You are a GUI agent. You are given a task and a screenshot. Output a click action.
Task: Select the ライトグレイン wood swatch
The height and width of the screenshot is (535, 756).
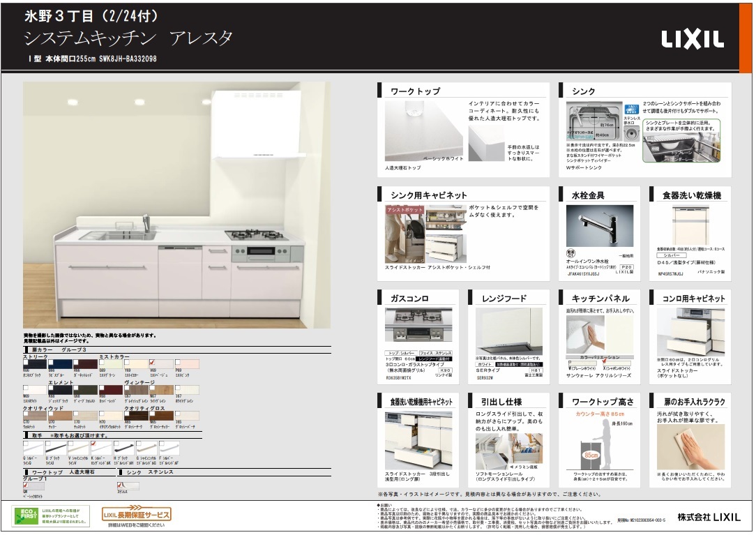click(x=162, y=391)
